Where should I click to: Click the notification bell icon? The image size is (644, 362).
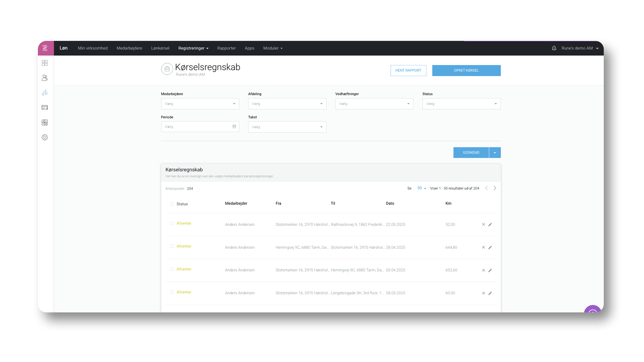point(554,48)
